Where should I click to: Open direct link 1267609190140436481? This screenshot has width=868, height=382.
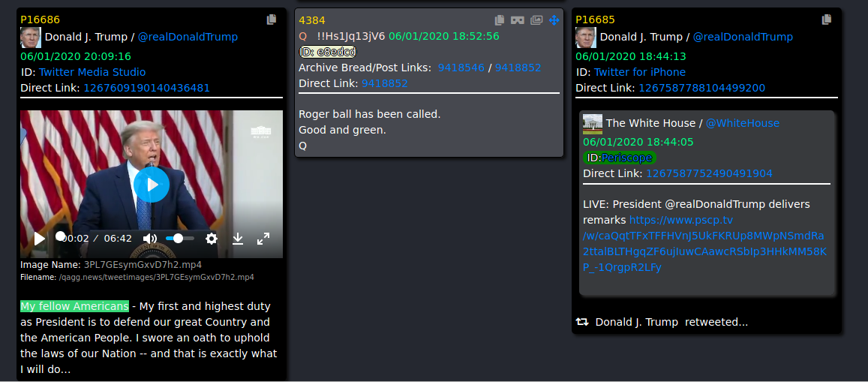tap(147, 88)
